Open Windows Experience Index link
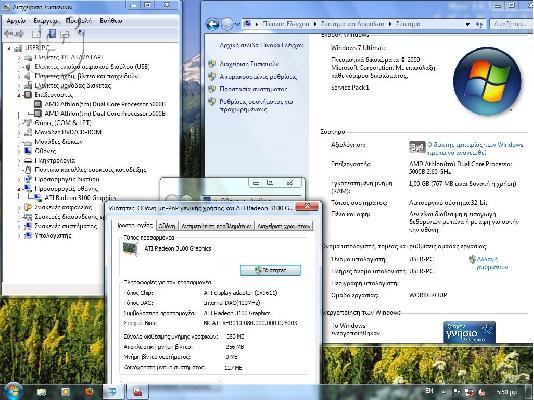Image resolution: width=534 pixels, height=400 pixels. [475, 148]
